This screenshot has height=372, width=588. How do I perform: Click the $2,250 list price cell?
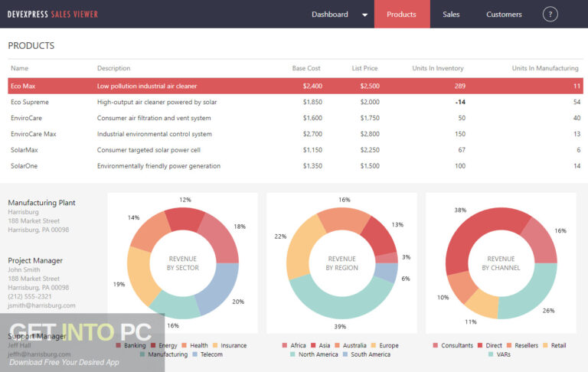pos(370,149)
